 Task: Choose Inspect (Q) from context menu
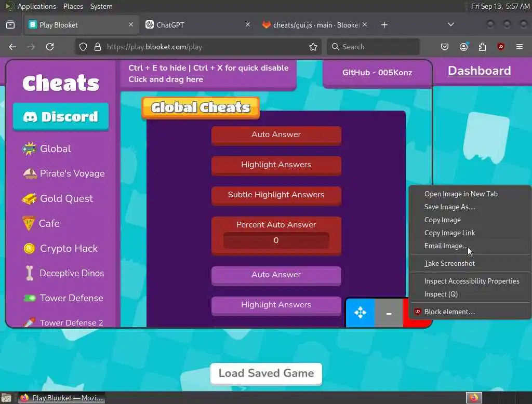(x=470, y=294)
